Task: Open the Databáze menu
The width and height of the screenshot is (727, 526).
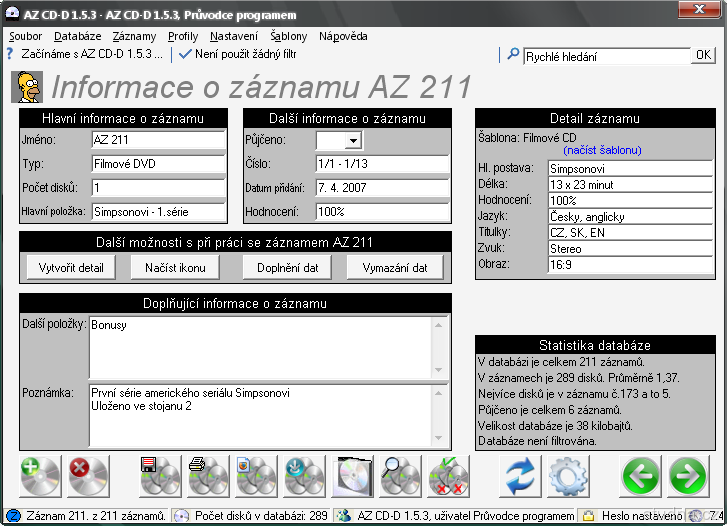Action: click(x=77, y=36)
